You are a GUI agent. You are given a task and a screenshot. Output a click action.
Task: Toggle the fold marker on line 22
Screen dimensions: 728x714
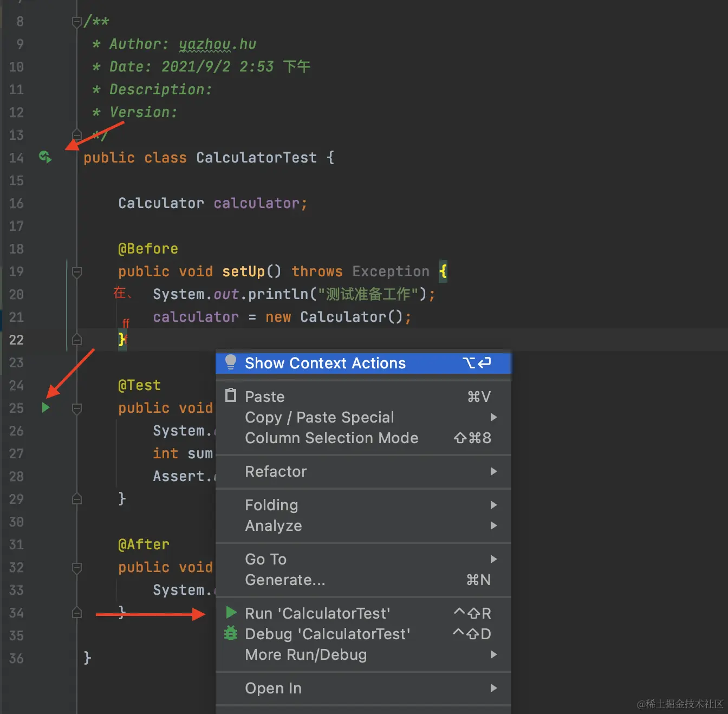pos(76,340)
